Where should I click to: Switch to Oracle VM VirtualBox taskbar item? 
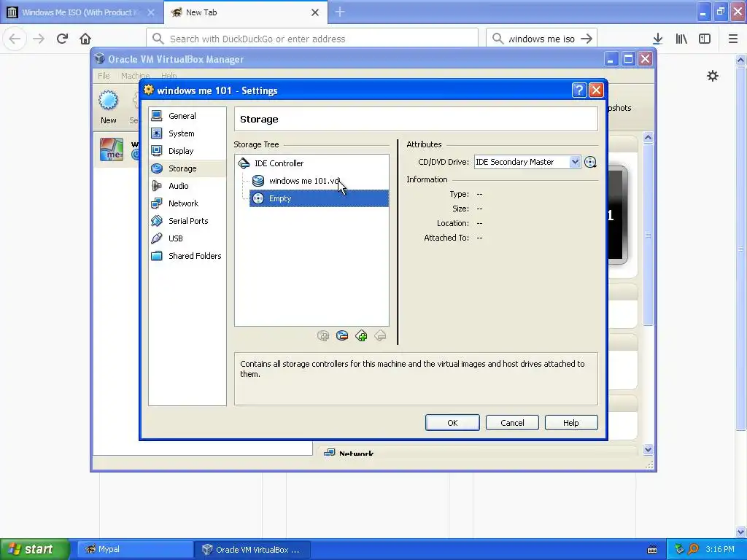tap(253, 549)
